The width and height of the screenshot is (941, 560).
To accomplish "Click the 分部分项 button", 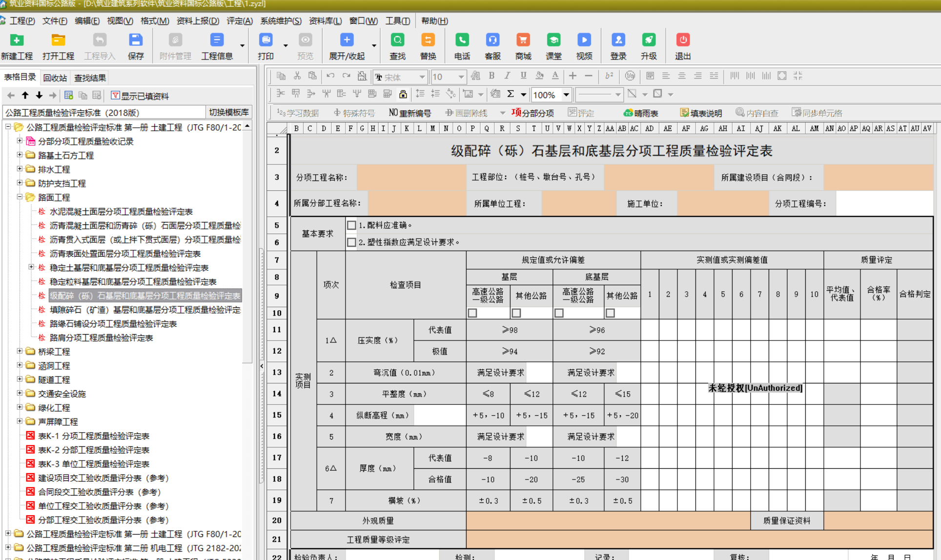I will click(532, 113).
